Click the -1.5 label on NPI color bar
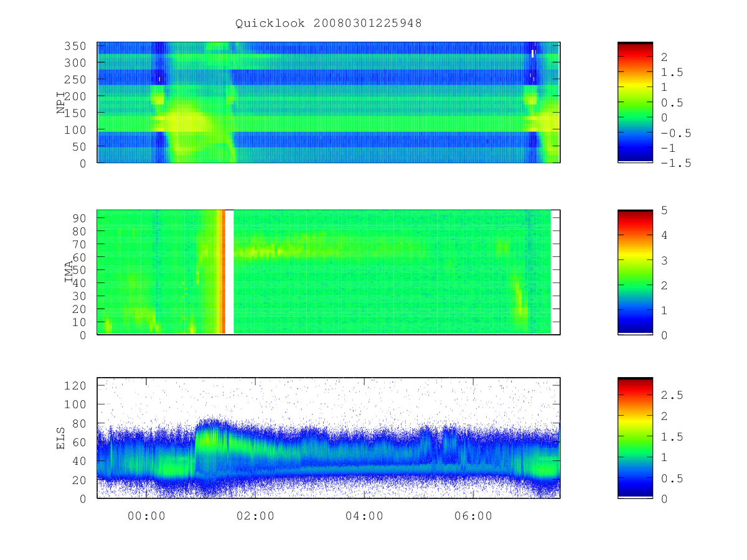This screenshot has height=560, width=747. tap(676, 163)
